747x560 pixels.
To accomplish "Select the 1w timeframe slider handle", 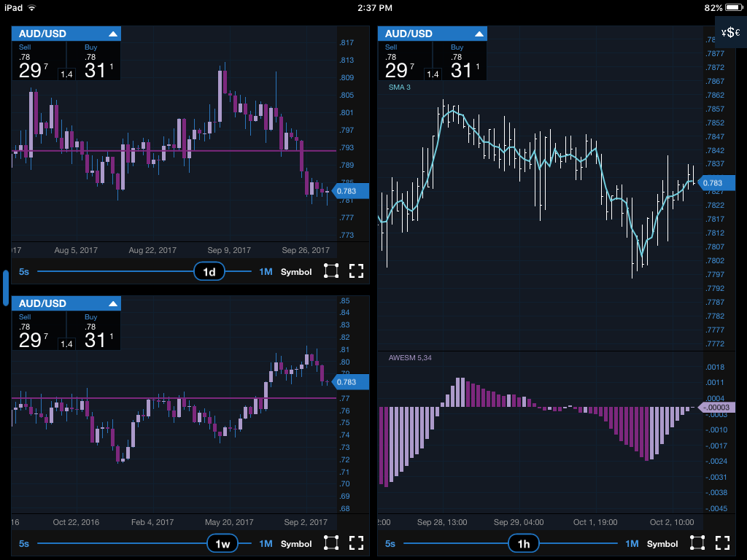I will tap(222, 543).
